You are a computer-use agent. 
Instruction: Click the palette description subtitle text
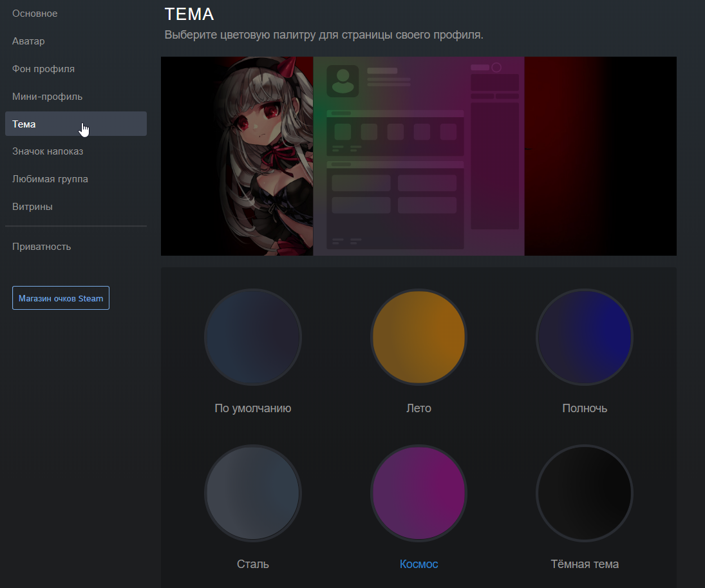click(324, 35)
